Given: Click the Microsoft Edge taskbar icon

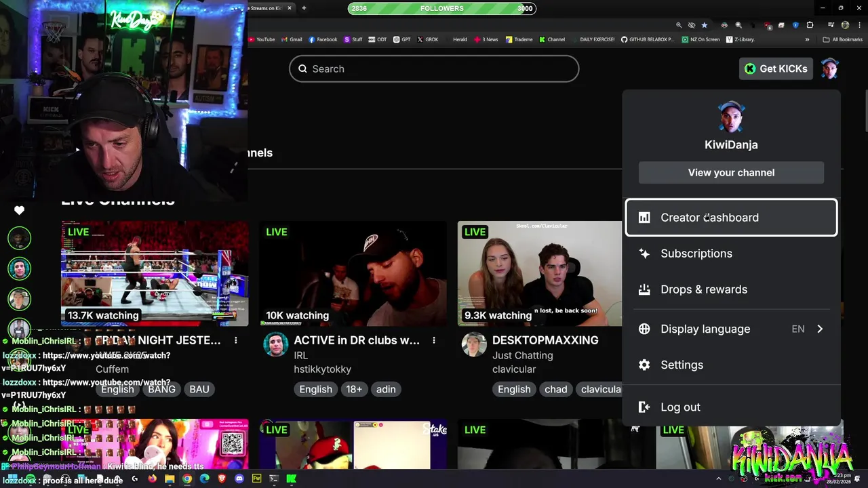Looking at the screenshot, I should (204, 479).
